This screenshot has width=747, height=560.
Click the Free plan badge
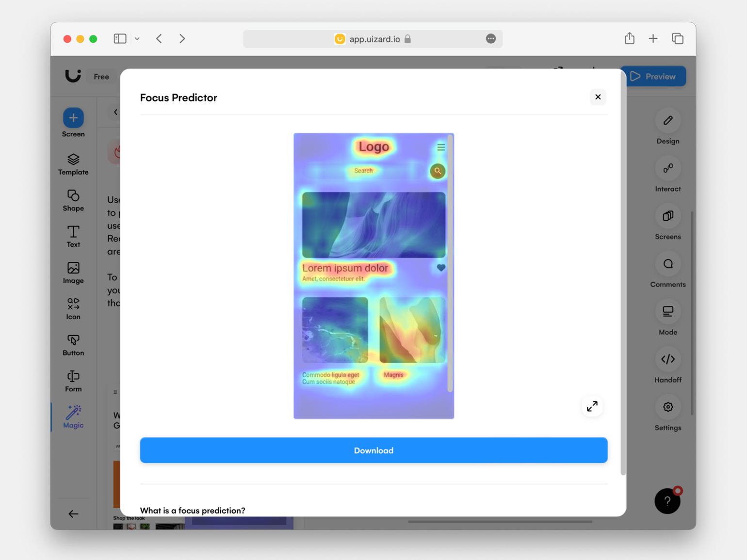(x=101, y=77)
